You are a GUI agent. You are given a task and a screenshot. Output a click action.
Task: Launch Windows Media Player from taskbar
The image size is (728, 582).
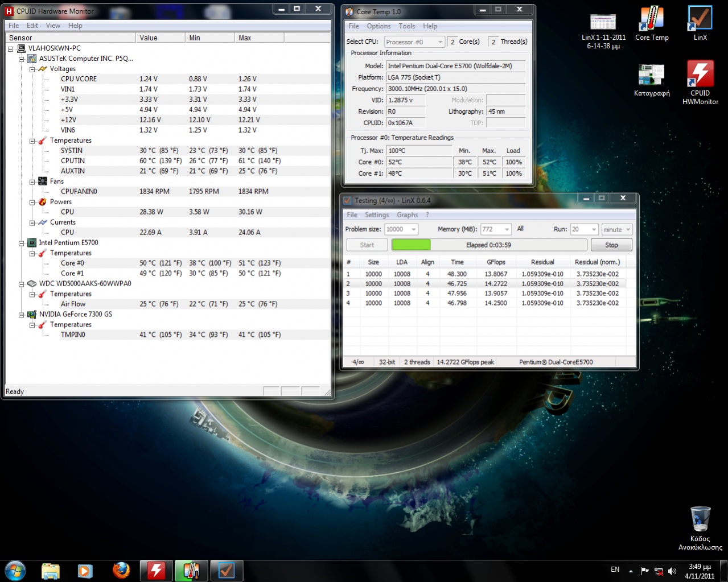(x=85, y=571)
